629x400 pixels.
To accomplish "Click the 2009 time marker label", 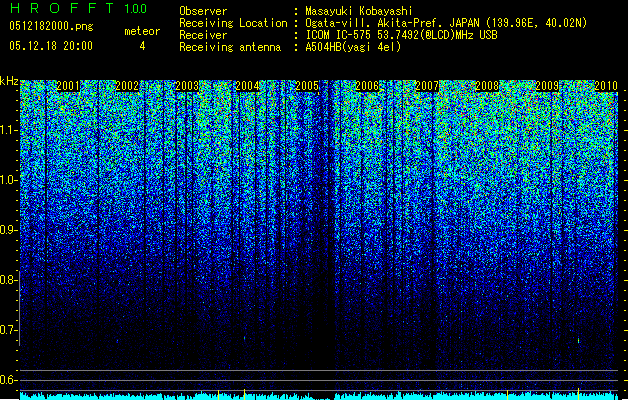I will (547, 86).
